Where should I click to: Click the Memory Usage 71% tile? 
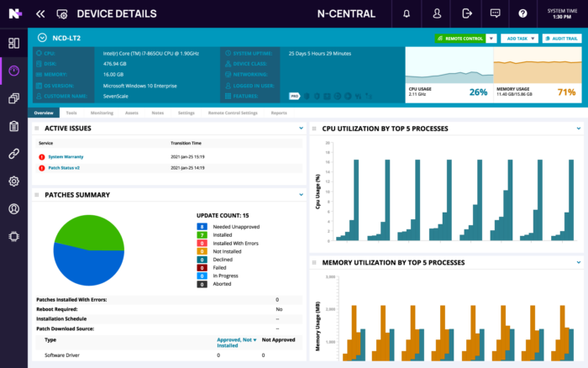pyautogui.click(x=538, y=74)
